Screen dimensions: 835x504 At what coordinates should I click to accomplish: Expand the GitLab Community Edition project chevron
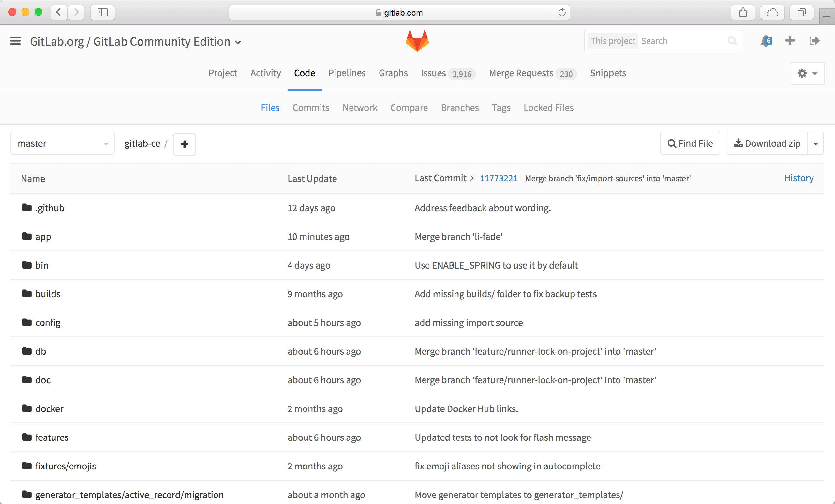238,42
